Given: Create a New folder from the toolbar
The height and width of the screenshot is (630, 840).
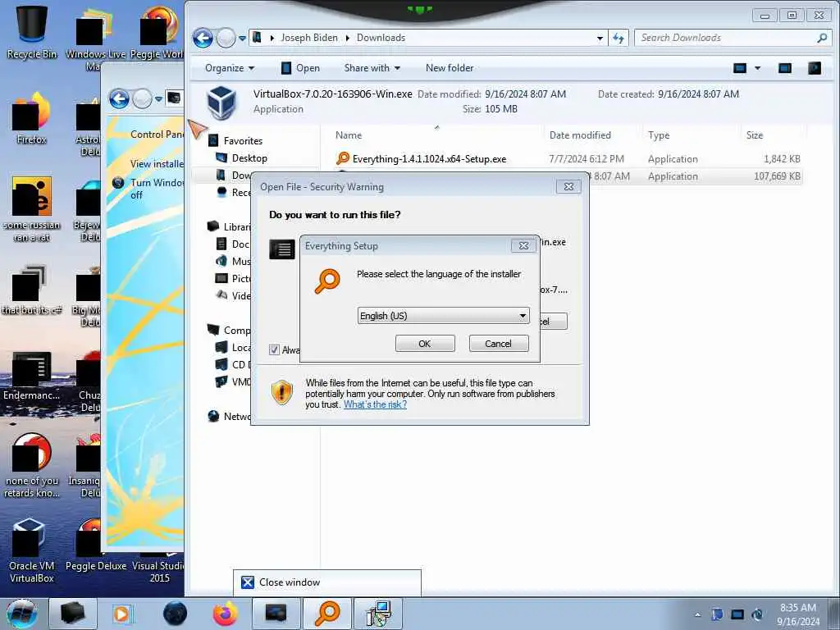Looking at the screenshot, I should coord(450,68).
